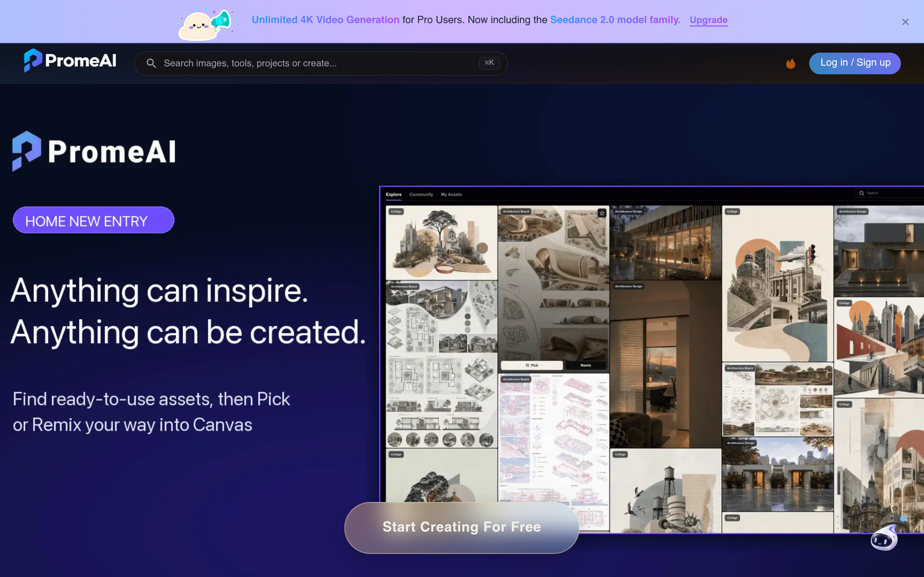Close the promotional banner
This screenshot has height=577, width=924.
pos(905,22)
